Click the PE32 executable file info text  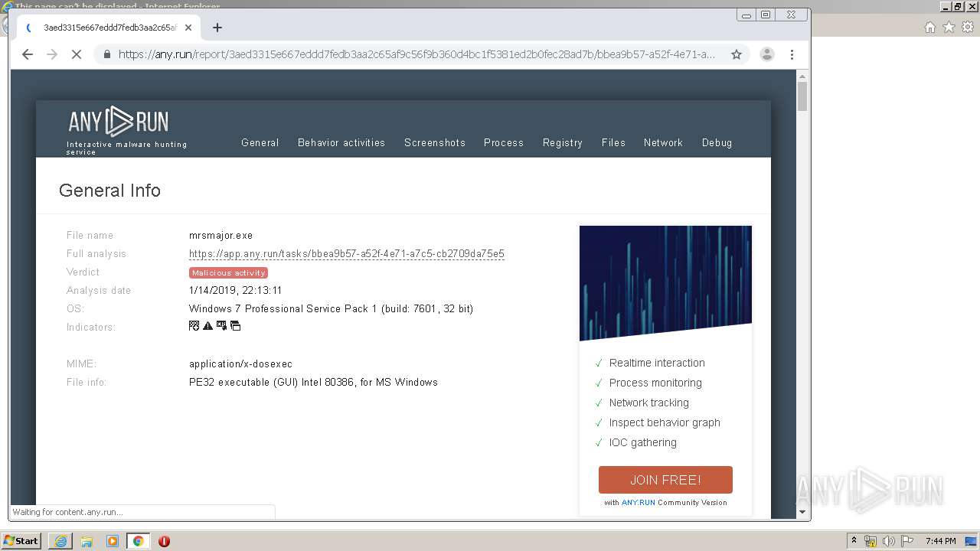tap(313, 383)
